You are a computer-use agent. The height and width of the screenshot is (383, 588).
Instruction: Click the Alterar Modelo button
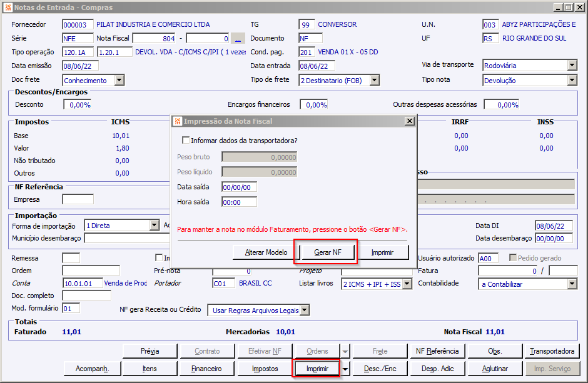tap(266, 252)
